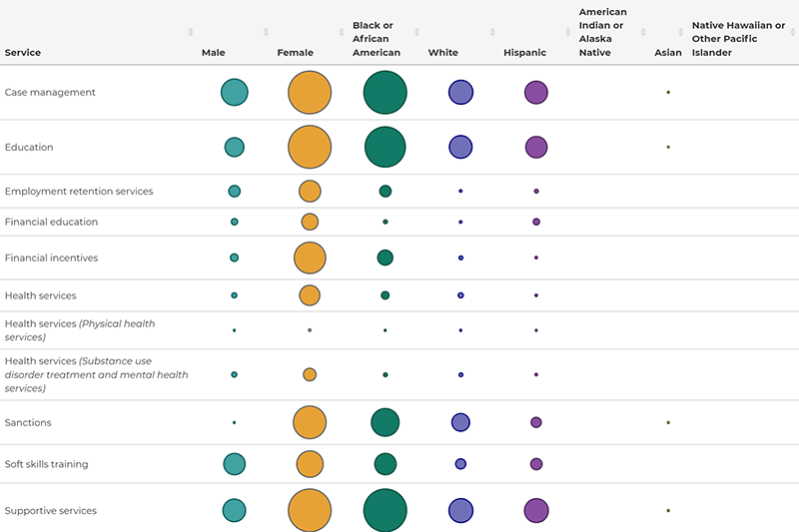This screenshot has width=799, height=532.
Task: Select the White bubble for Supportive services
Action: coord(460,510)
